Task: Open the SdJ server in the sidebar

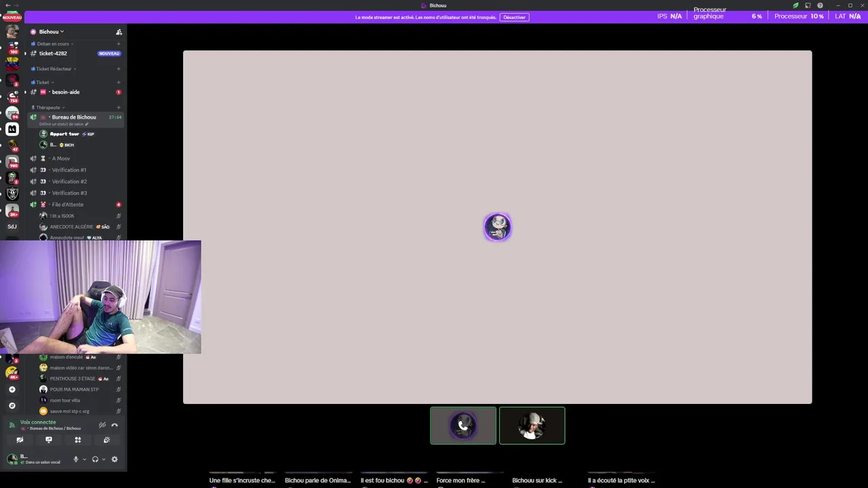Action: 12,226
